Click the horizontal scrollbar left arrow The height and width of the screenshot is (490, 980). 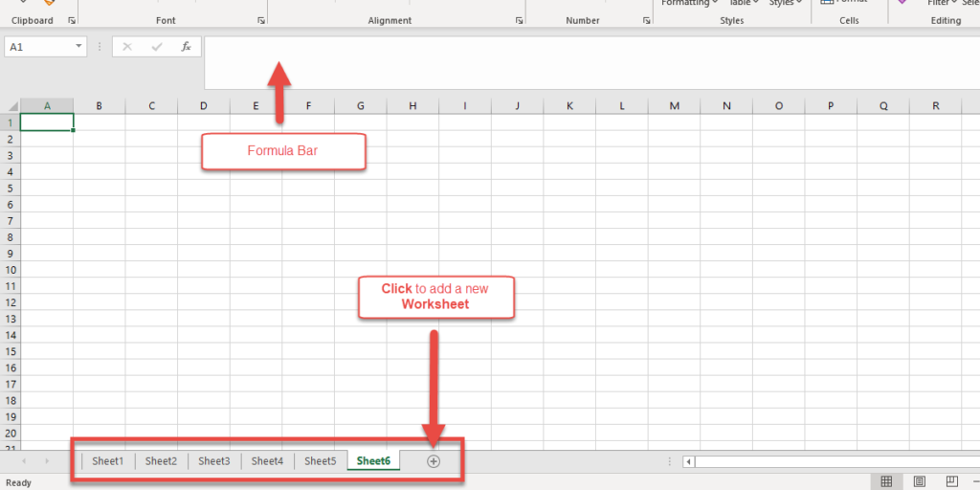689,462
